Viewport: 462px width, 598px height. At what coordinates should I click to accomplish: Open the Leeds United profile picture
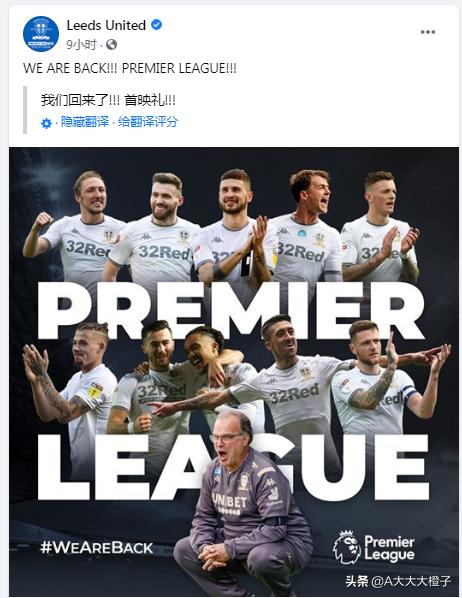(41, 34)
